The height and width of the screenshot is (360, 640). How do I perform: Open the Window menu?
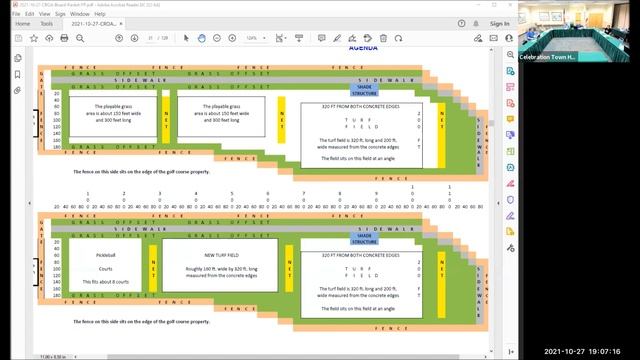80,14
